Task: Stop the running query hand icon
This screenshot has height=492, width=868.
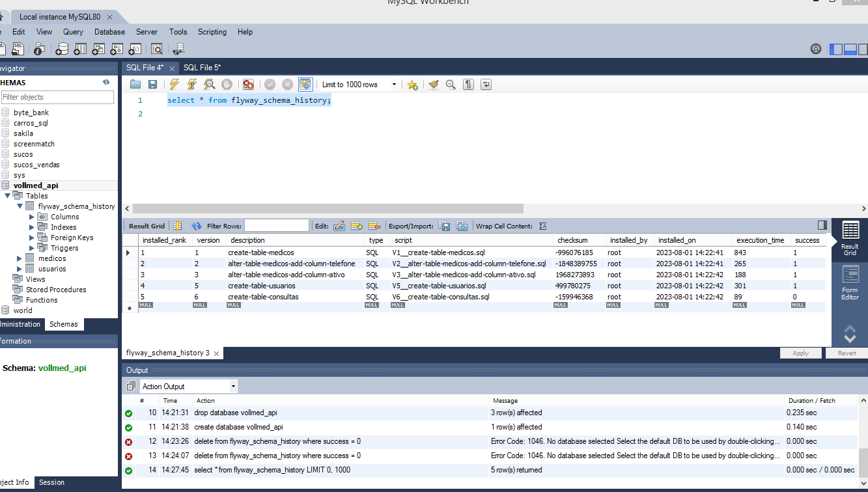Action: (x=227, y=85)
